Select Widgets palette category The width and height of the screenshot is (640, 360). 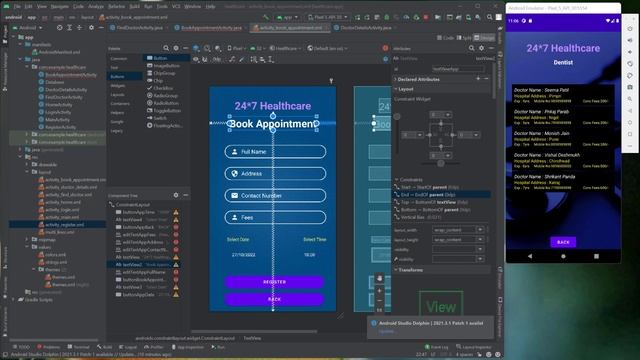click(x=118, y=86)
